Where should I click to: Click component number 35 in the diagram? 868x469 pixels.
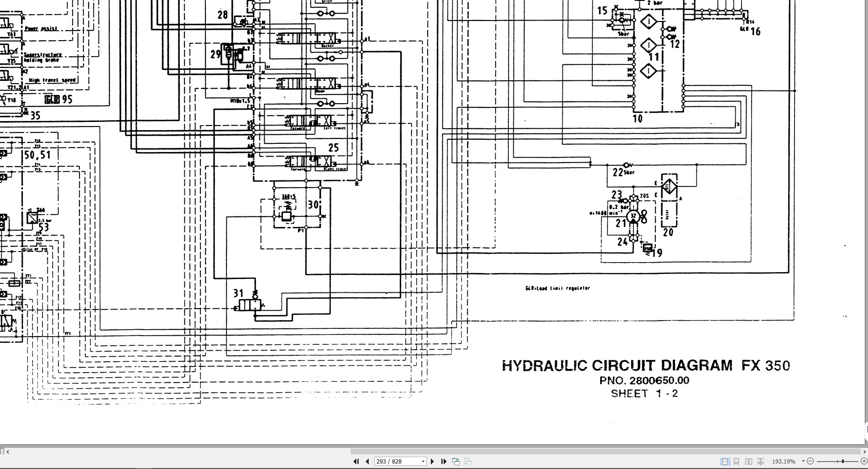coord(35,116)
